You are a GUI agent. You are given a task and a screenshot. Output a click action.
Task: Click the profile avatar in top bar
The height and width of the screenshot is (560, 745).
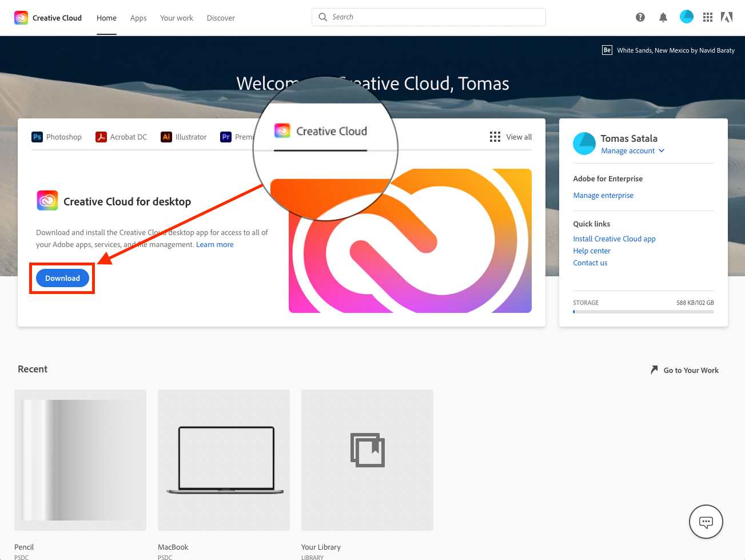(687, 17)
